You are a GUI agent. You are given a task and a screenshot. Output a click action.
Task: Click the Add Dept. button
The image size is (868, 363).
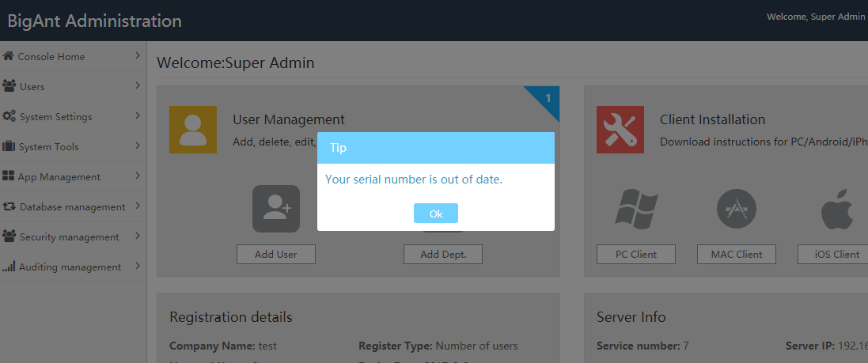click(x=443, y=254)
